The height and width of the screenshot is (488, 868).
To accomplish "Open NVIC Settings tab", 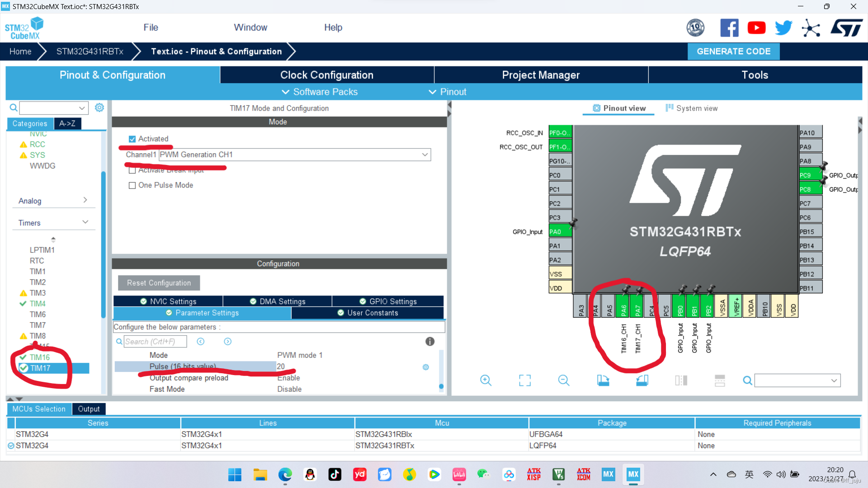I will point(168,301).
